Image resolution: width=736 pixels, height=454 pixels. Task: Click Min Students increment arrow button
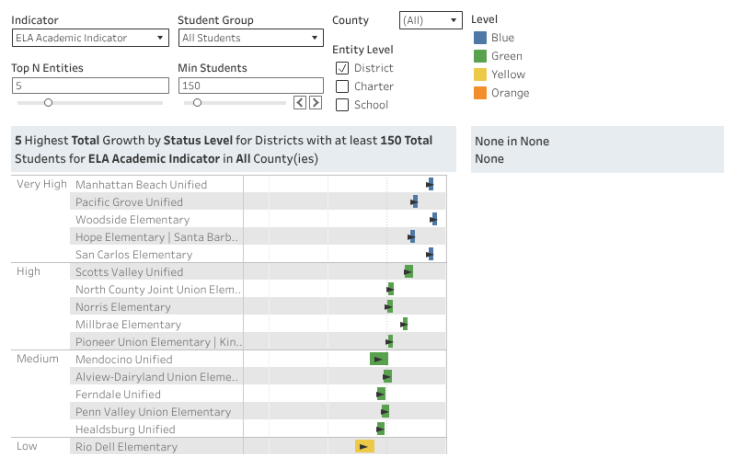click(x=315, y=102)
